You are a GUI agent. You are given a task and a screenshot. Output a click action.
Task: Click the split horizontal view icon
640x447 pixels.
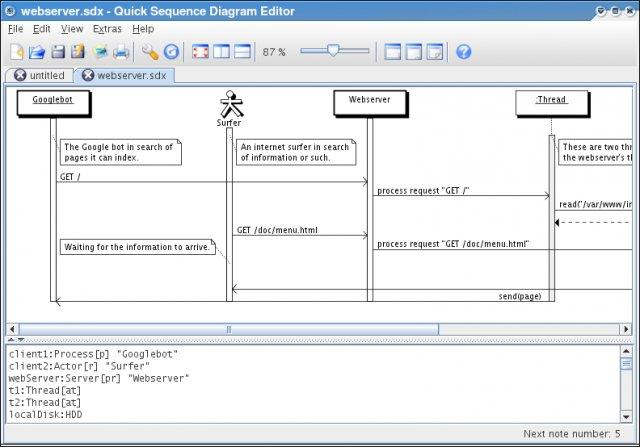242,52
